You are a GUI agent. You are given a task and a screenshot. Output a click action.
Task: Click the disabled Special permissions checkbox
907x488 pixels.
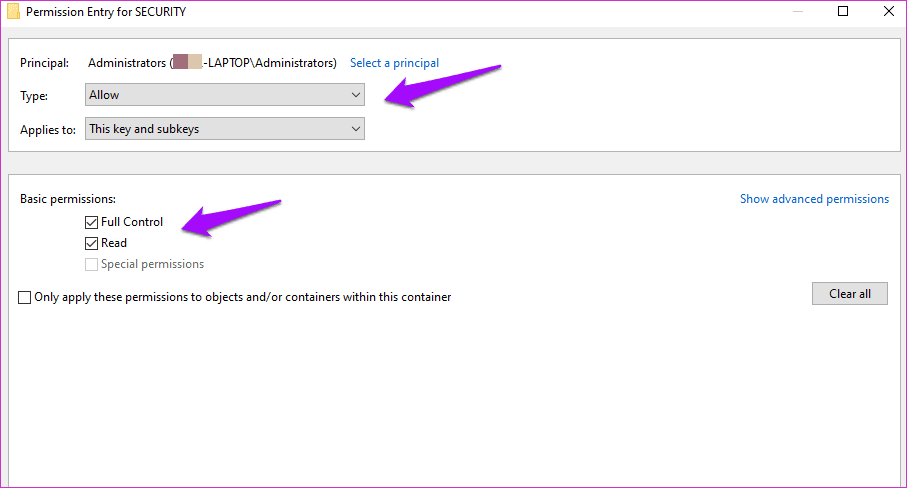click(x=92, y=265)
